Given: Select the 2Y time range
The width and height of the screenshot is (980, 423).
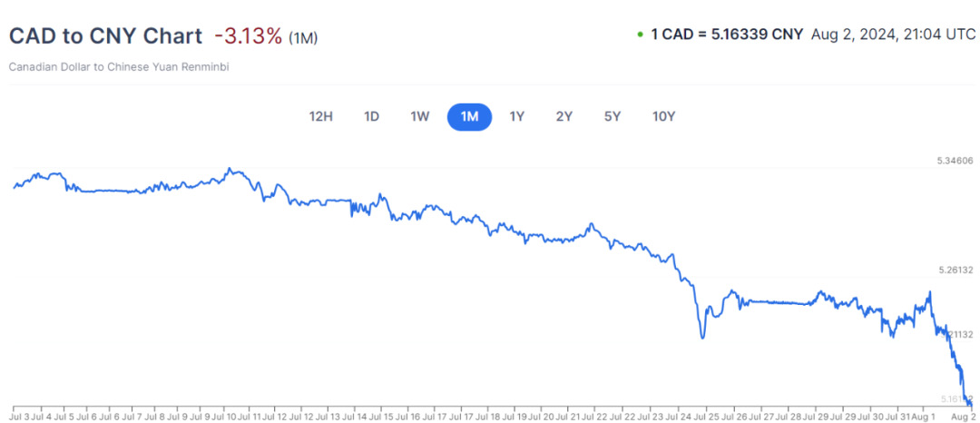Looking at the screenshot, I should [x=564, y=116].
